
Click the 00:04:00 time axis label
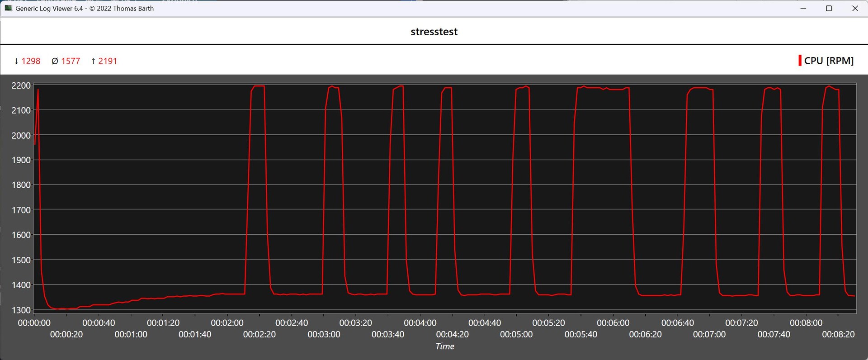(420, 323)
